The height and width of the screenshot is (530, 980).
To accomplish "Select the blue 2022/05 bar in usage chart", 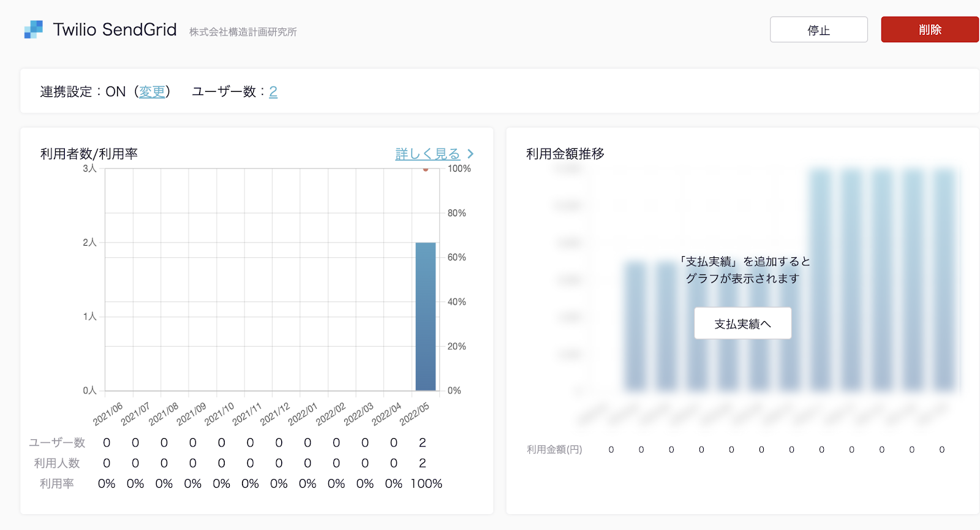I will [x=425, y=316].
